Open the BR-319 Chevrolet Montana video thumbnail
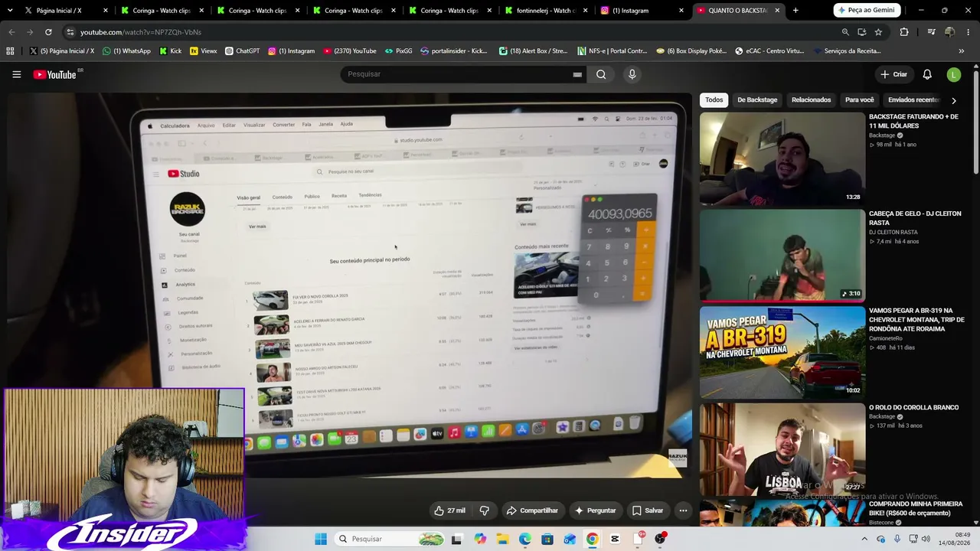 [x=782, y=352]
